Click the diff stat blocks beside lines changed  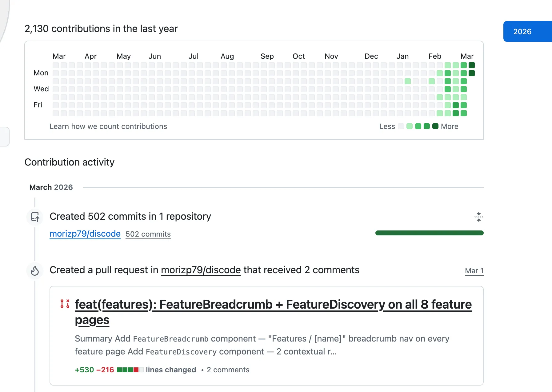130,370
